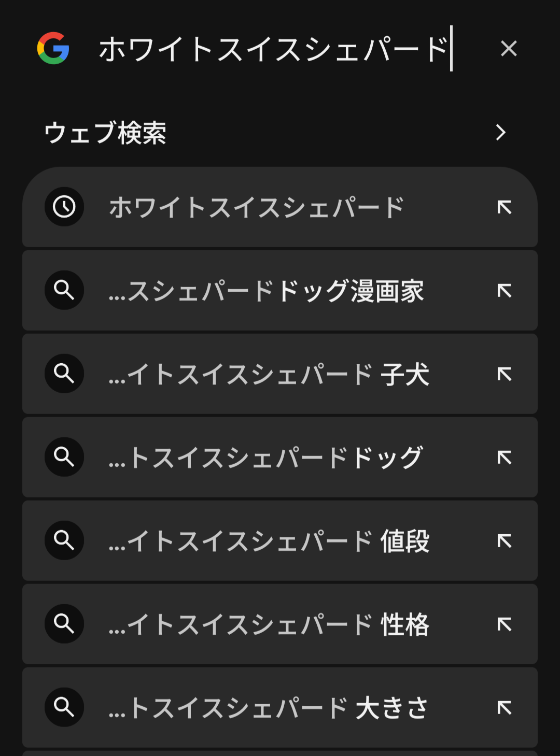Image resolution: width=560 pixels, height=756 pixels.
Task: Select the 子犬 search suggestion
Action: click(x=269, y=374)
